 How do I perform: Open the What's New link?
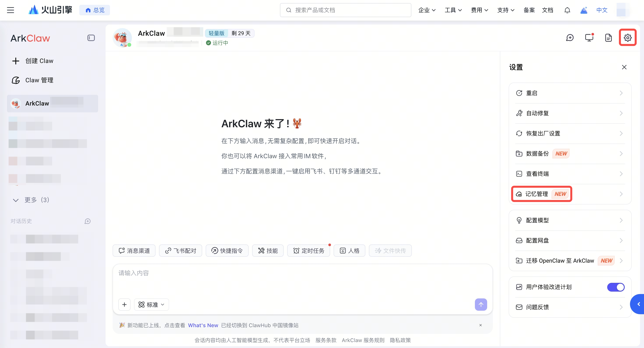203,325
